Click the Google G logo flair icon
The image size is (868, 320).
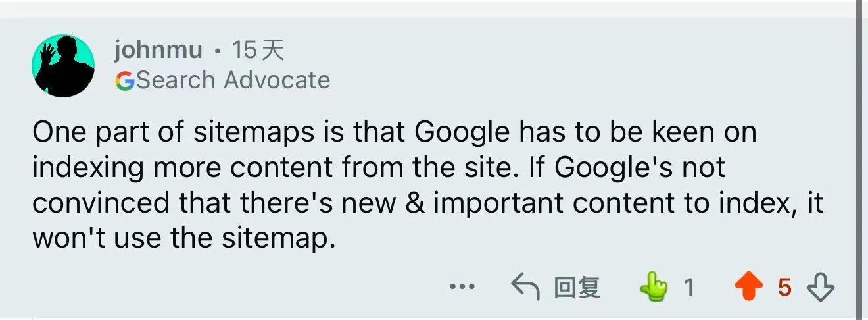124,80
